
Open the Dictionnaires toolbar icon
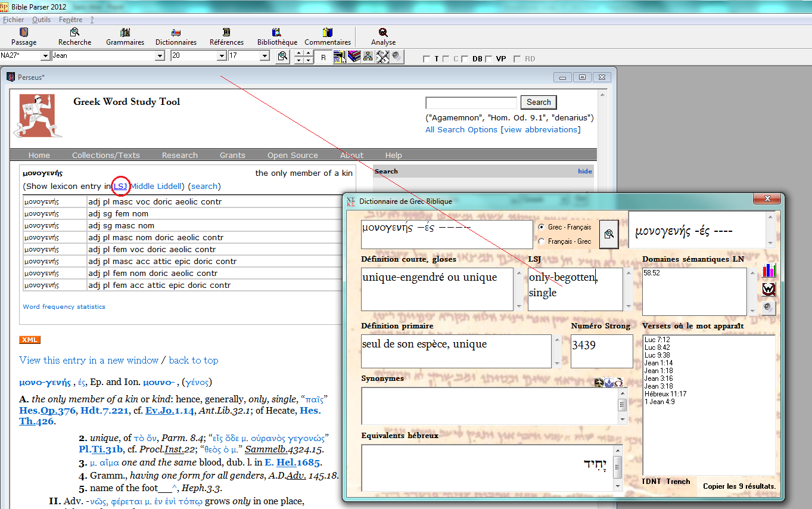click(x=176, y=36)
